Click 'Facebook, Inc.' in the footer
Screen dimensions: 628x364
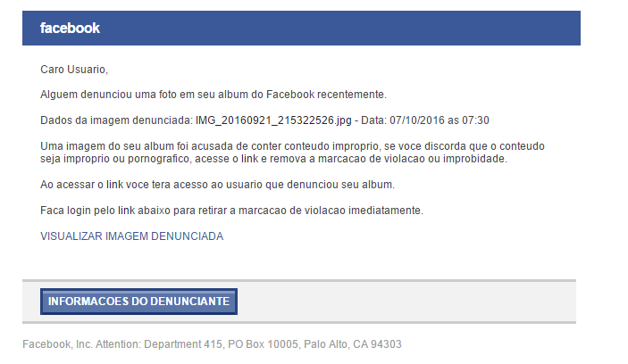coord(55,343)
